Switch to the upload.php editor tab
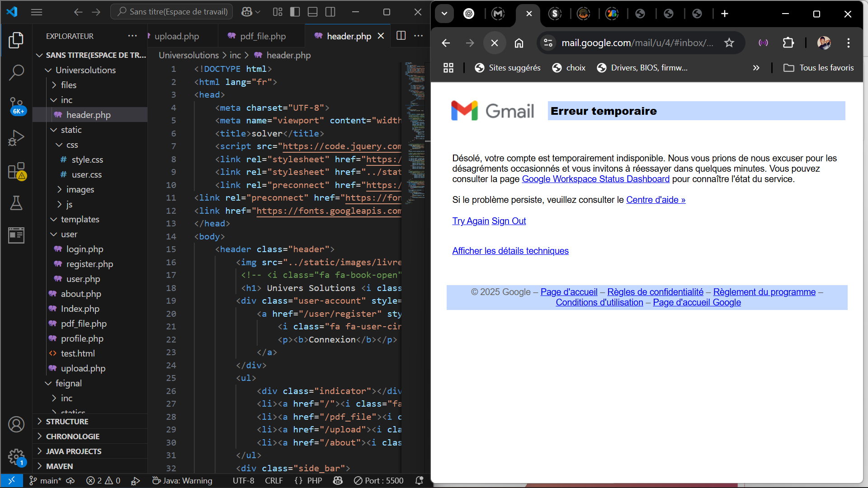Image resolution: width=868 pixels, height=488 pixels. [x=176, y=36]
